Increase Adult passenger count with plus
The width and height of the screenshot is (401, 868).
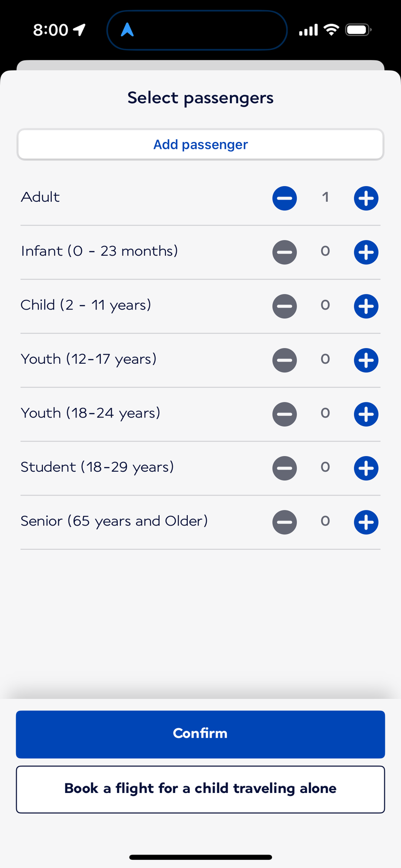point(366,198)
